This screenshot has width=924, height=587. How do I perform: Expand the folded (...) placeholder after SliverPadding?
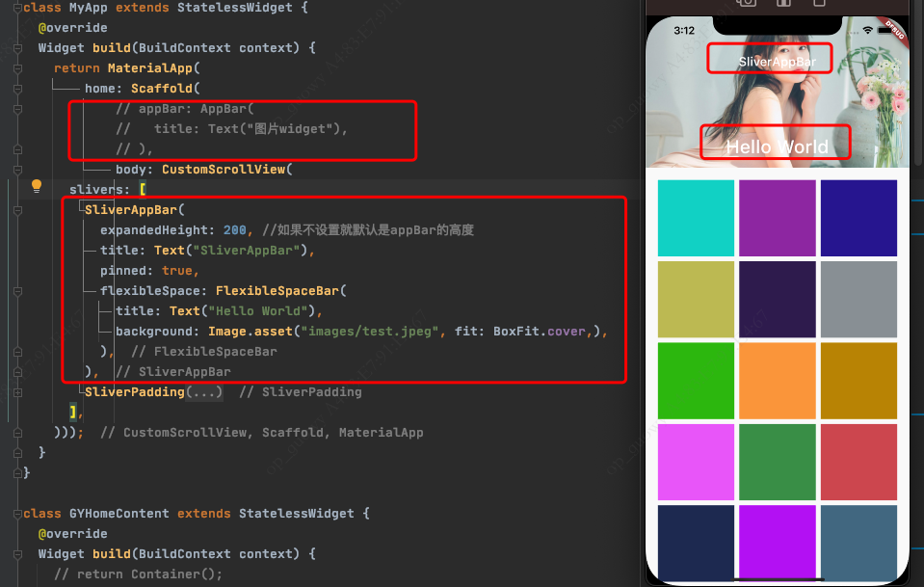click(x=204, y=392)
